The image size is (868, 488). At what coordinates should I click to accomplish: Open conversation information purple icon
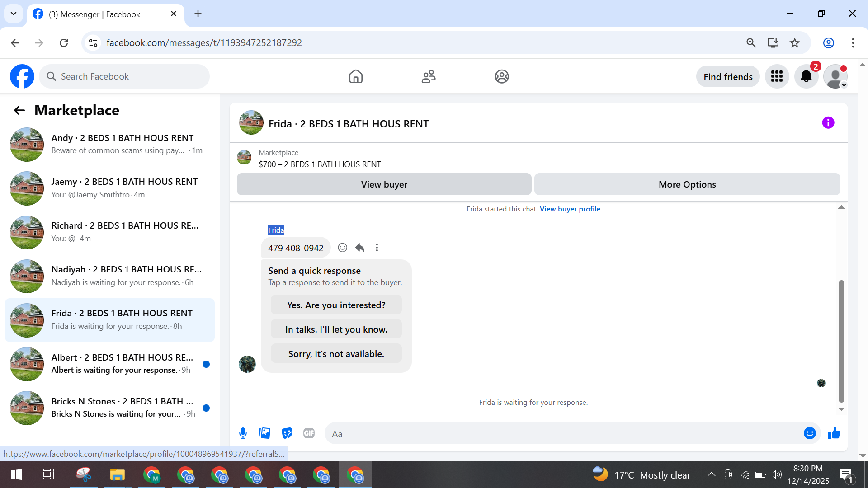click(x=828, y=123)
